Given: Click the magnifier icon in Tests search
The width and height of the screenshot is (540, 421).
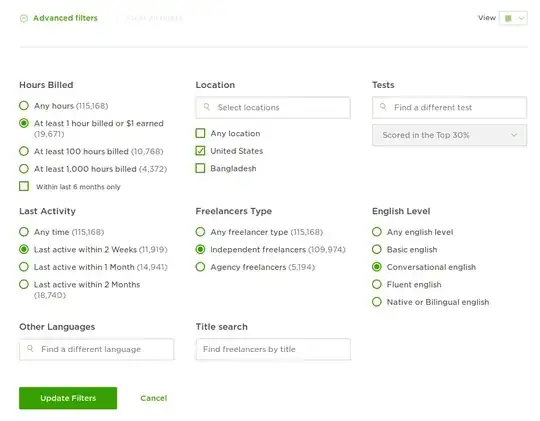Looking at the screenshot, I should coord(383,107).
